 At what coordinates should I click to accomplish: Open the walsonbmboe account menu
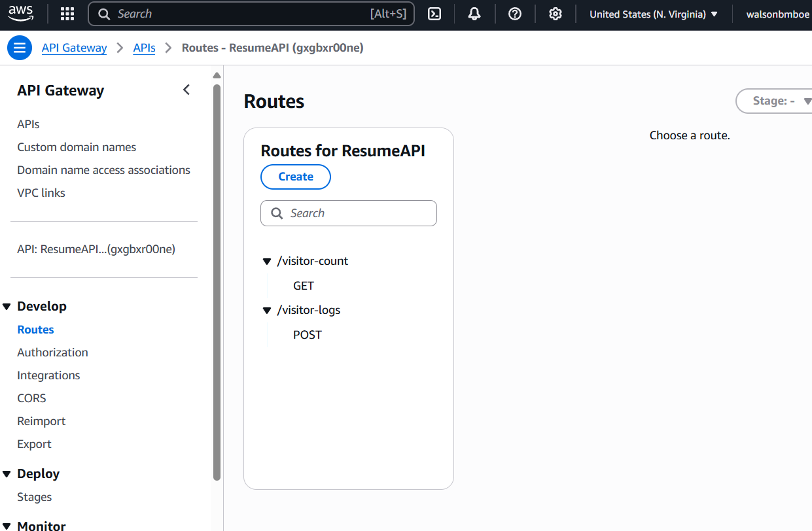pos(777,14)
